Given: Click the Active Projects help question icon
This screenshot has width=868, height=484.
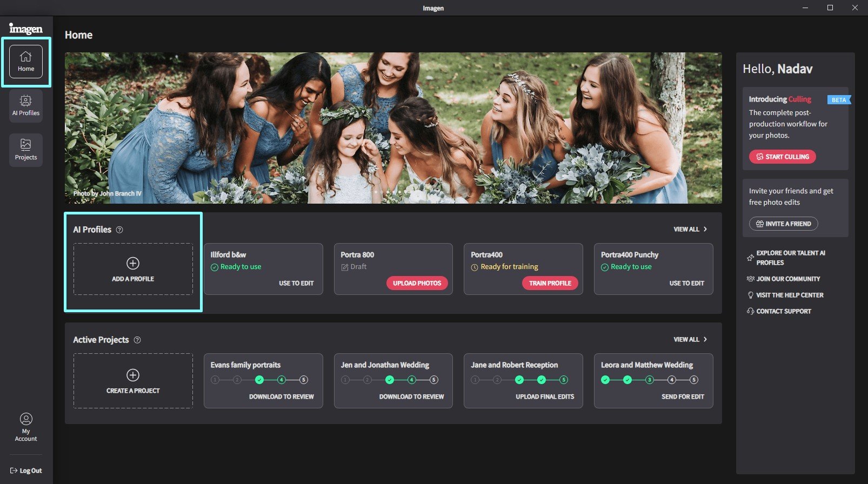Looking at the screenshot, I should (137, 340).
